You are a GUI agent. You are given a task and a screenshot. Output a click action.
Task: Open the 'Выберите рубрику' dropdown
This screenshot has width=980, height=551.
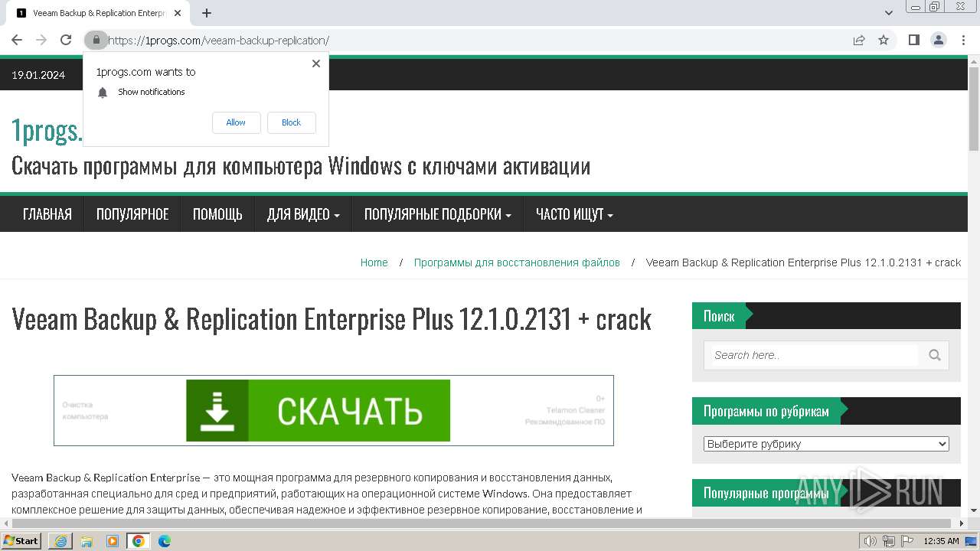[826, 444]
